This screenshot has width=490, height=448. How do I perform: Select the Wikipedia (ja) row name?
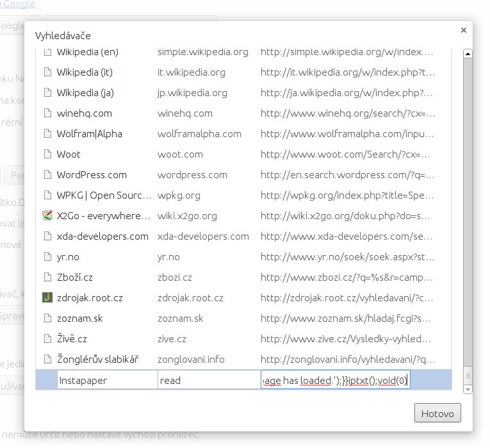[85, 93]
